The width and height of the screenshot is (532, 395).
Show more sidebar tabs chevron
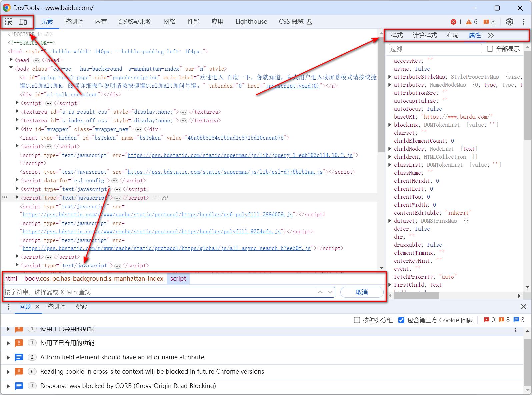tap(491, 35)
